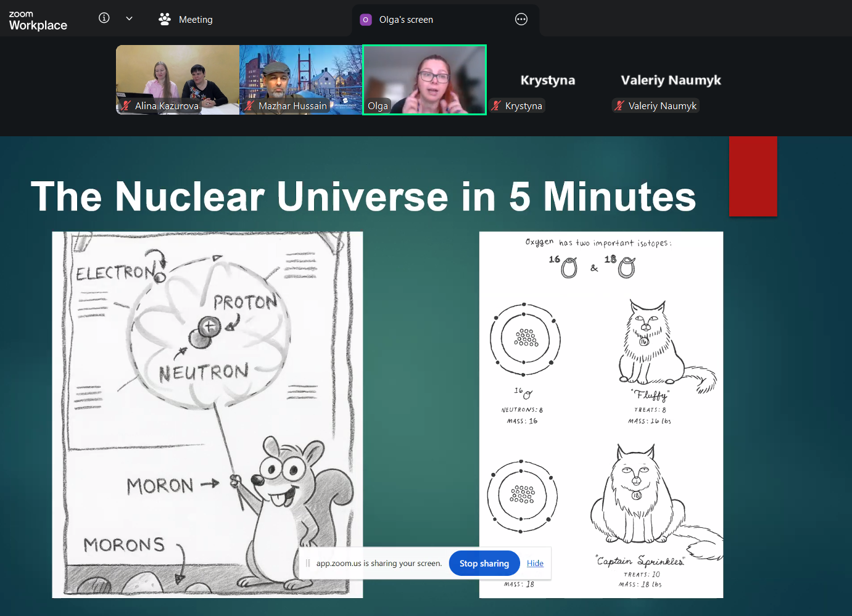
Task: Select Olga's highlighted video thumbnail
Action: point(424,80)
